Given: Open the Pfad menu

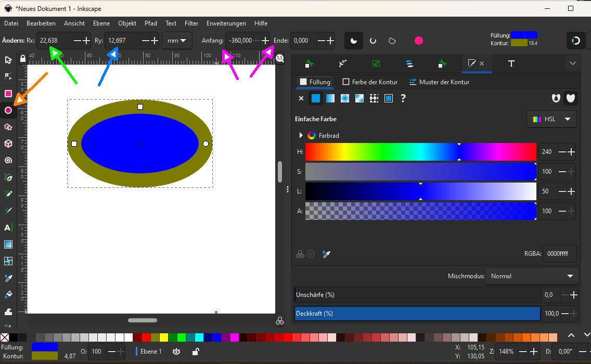Looking at the screenshot, I should pyautogui.click(x=151, y=23).
